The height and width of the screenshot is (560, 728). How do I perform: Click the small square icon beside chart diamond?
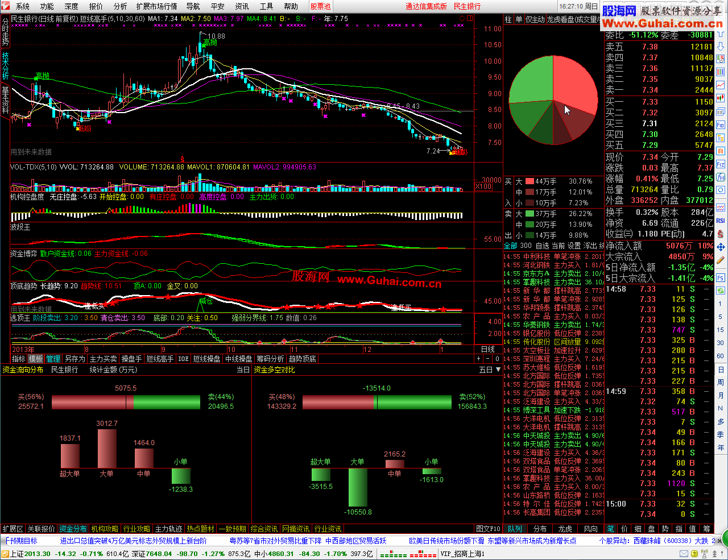(x=470, y=19)
